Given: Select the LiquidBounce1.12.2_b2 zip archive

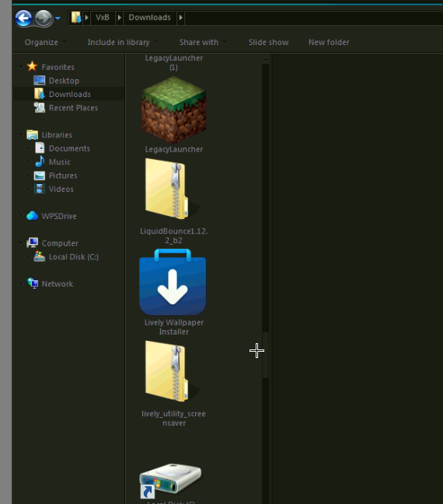Looking at the screenshot, I should pos(172,189).
